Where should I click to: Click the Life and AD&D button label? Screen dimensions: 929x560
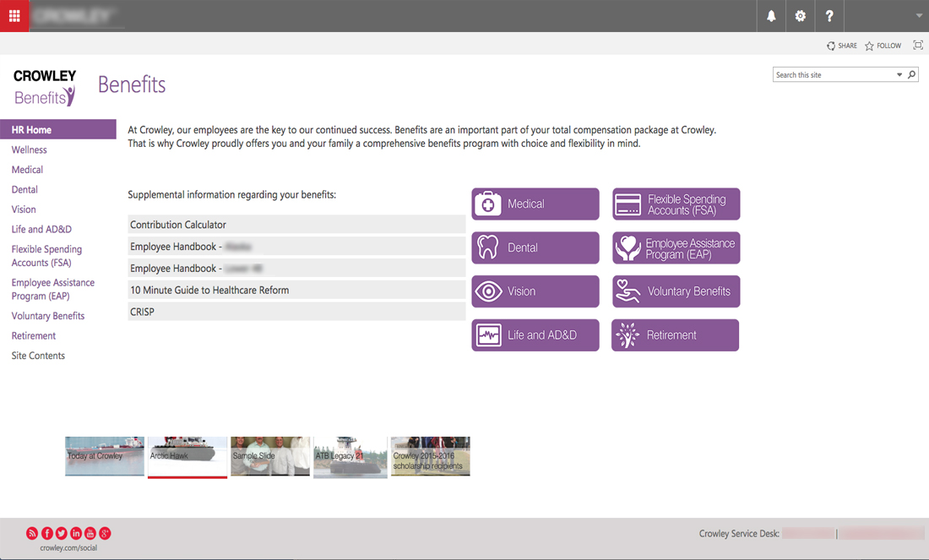point(542,335)
